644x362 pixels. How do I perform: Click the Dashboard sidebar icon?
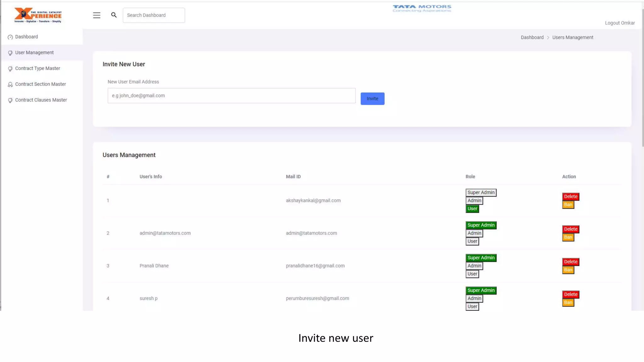click(x=10, y=37)
